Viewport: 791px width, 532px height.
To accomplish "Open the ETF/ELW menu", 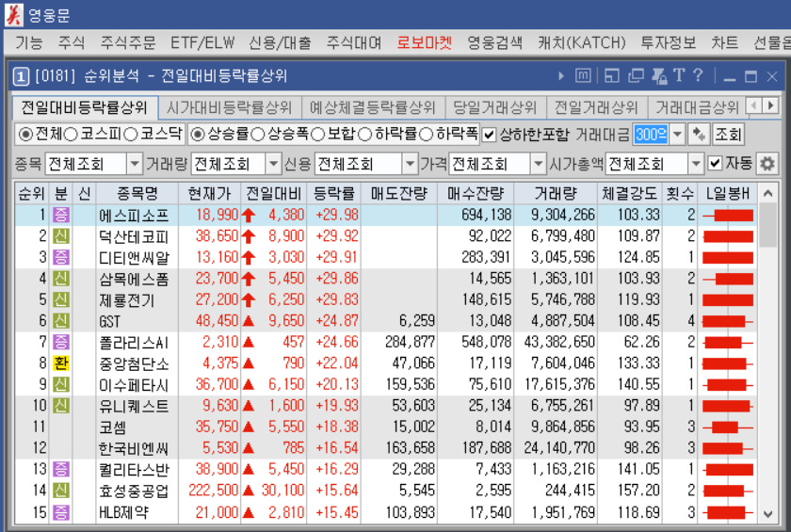I will [x=202, y=43].
